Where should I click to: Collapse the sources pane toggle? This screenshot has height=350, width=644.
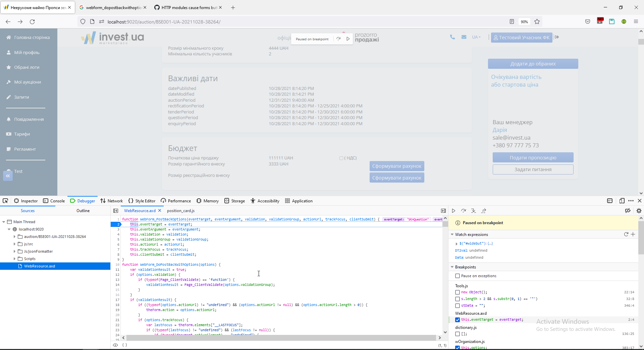(x=116, y=211)
